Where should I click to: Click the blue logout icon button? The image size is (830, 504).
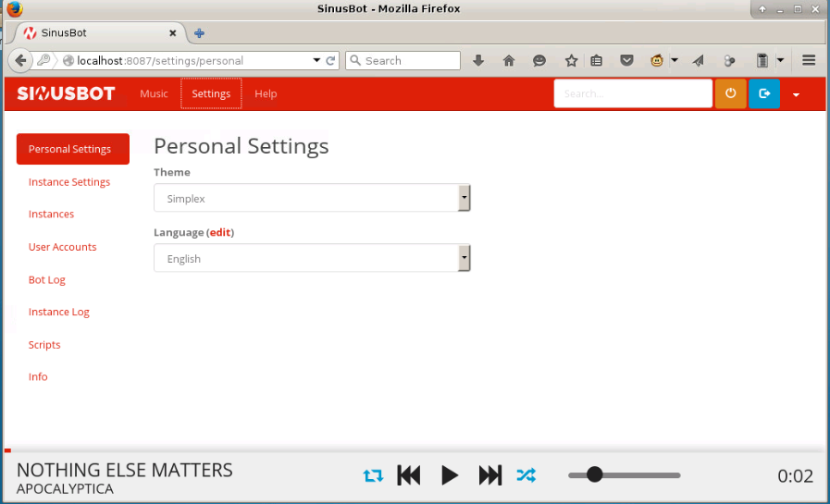(x=763, y=93)
